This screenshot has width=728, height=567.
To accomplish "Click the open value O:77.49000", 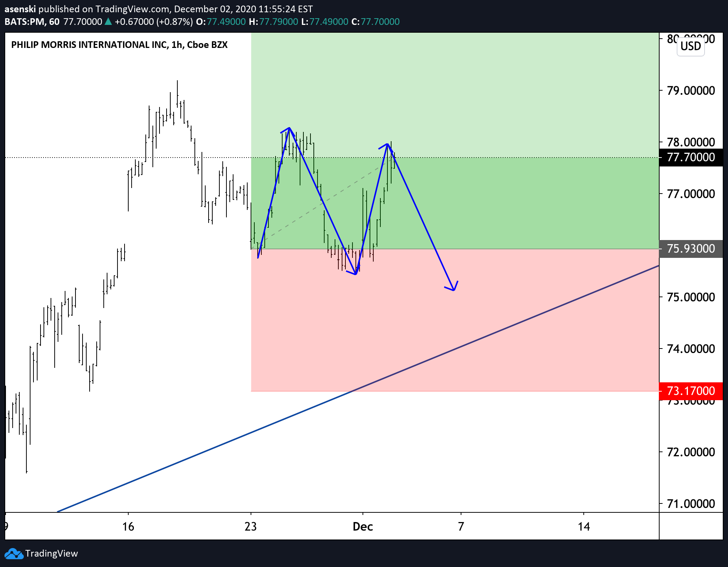I will [x=221, y=22].
